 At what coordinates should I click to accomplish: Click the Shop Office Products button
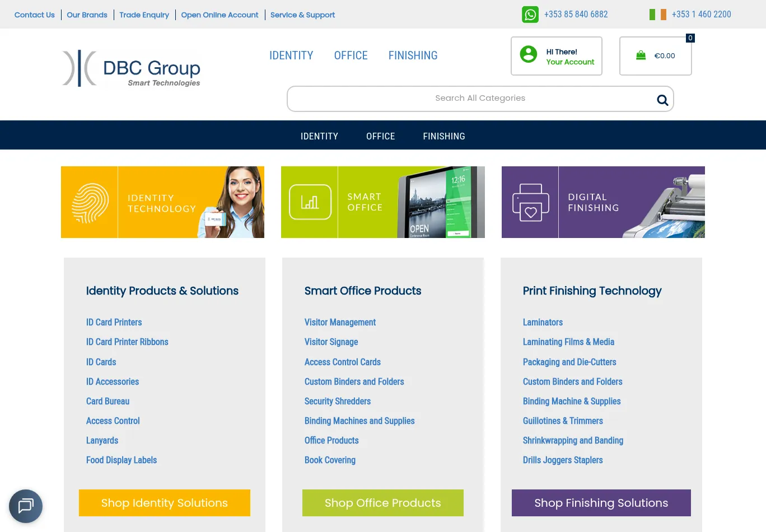click(382, 503)
